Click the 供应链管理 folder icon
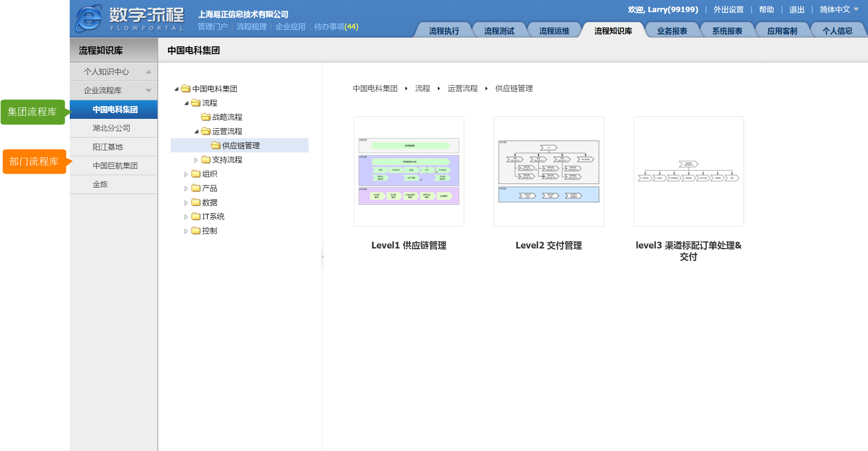The width and height of the screenshot is (868, 451). point(215,145)
